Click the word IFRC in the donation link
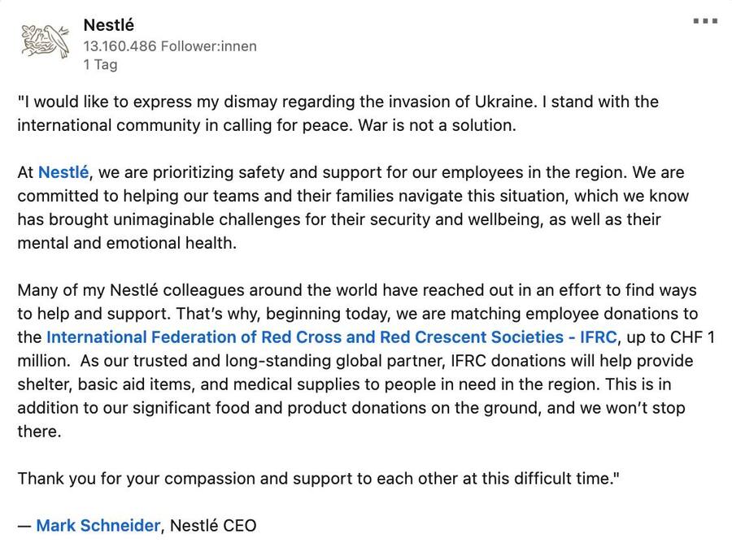 pyautogui.click(x=597, y=336)
